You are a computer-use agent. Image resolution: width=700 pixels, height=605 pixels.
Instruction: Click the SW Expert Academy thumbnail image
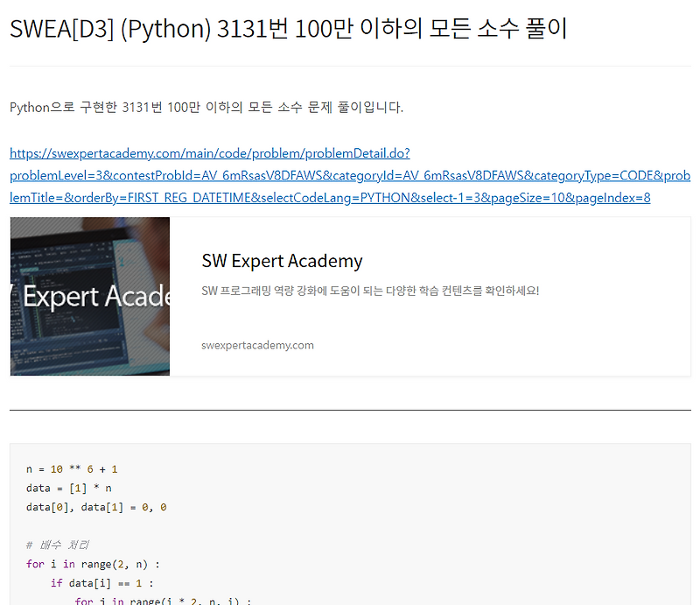click(x=89, y=297)
